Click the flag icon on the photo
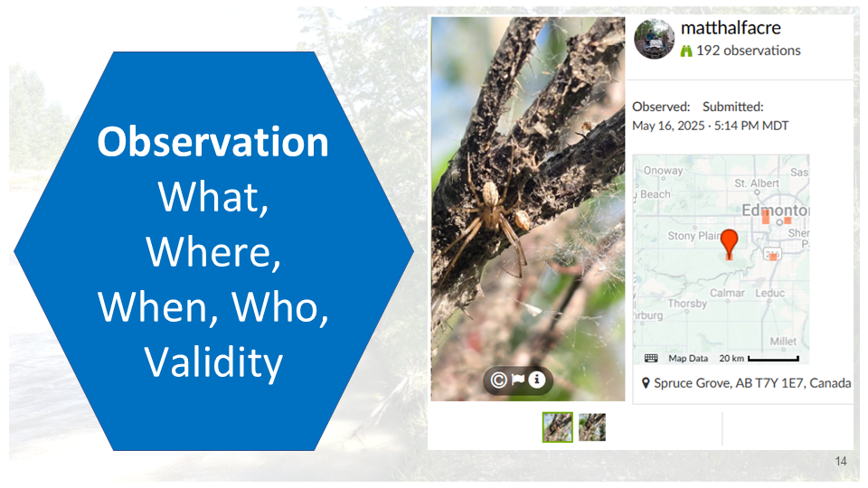The image size is (868, 488). tap(518, 380)
